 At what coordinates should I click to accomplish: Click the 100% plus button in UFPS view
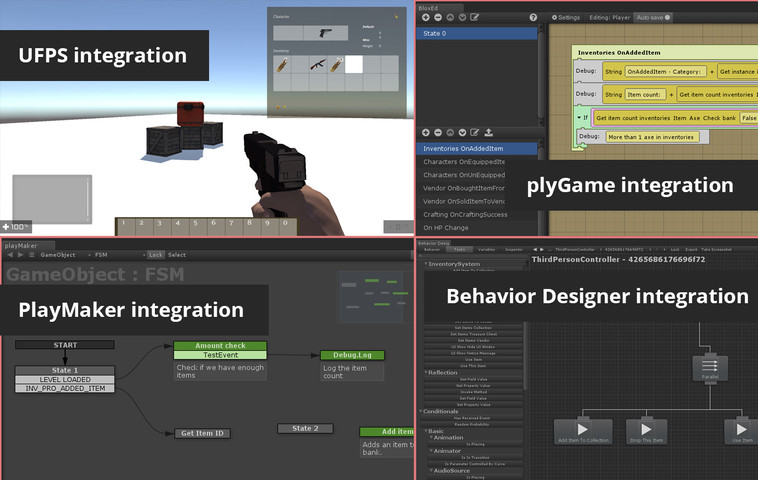click(15, 227)
